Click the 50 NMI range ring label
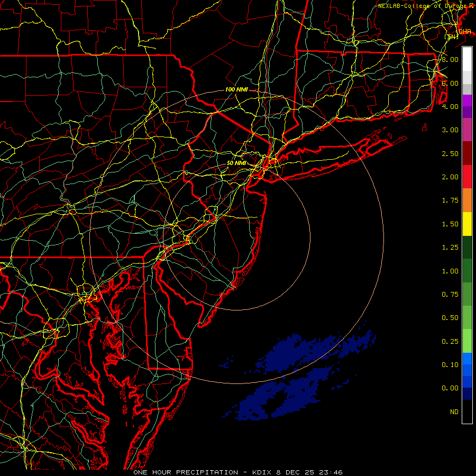The width and height of the screenshot is (476, 476). coord(236,163)
